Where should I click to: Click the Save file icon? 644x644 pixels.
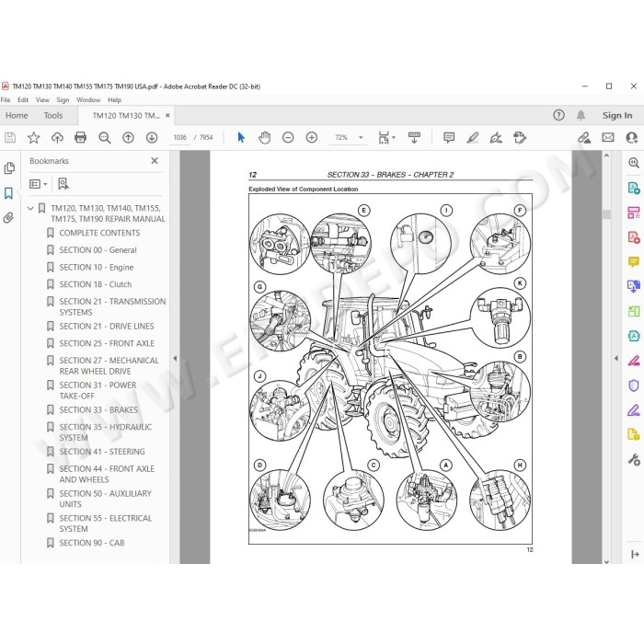(10, 138)
